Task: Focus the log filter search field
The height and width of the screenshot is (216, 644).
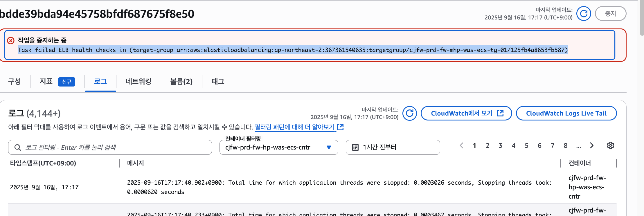Action: (x=110, y=147)
